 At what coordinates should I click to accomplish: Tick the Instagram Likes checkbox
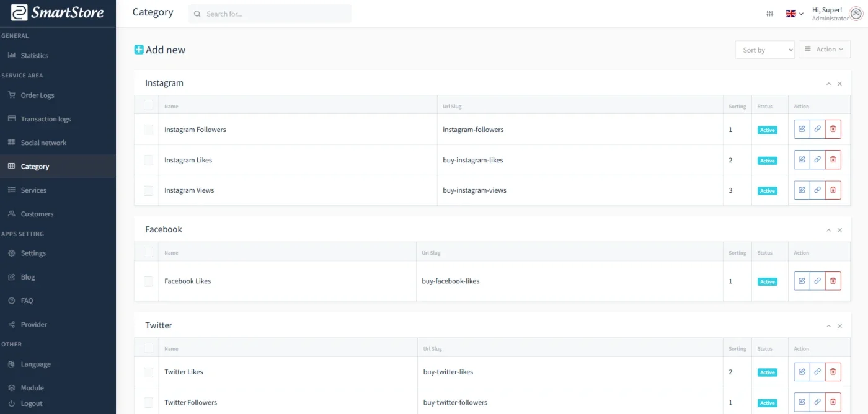click(x=148, y=160)
